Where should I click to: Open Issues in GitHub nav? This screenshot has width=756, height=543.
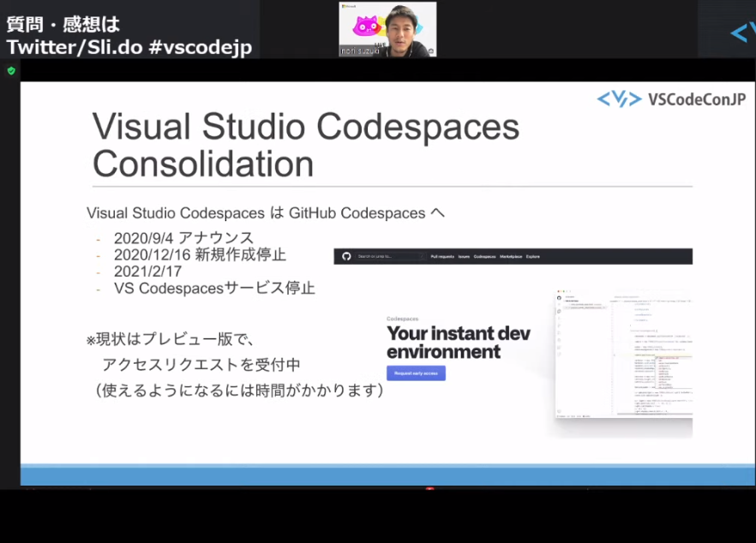pyautogui.click(x=464, y=257)
